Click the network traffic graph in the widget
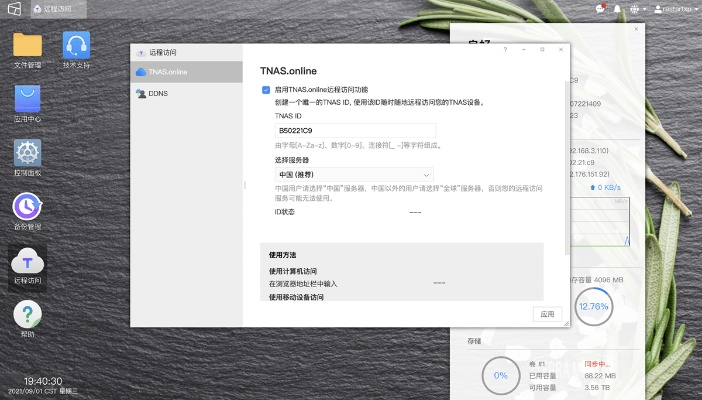The image size is (702, 400). tap(599, 222)
